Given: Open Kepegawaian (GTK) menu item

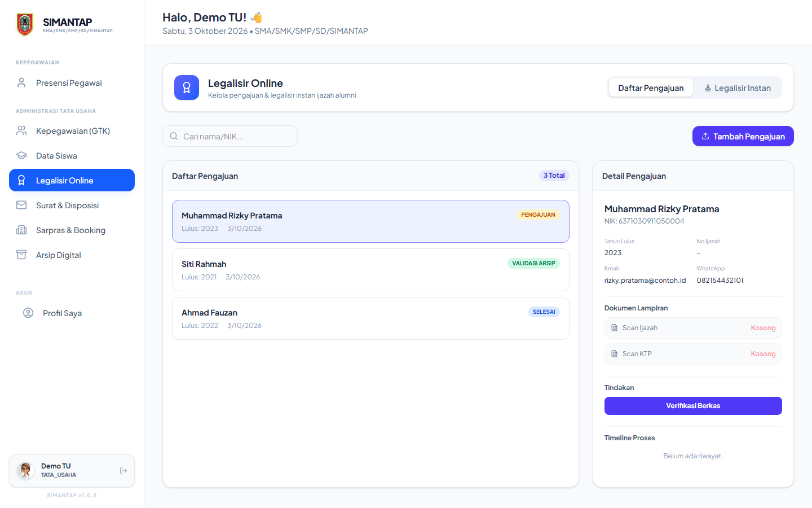Looking at the screenshot, I should click(x=72, y=131).
